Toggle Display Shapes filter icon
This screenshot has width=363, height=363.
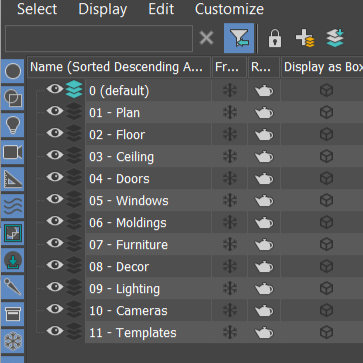pos(13,98)
